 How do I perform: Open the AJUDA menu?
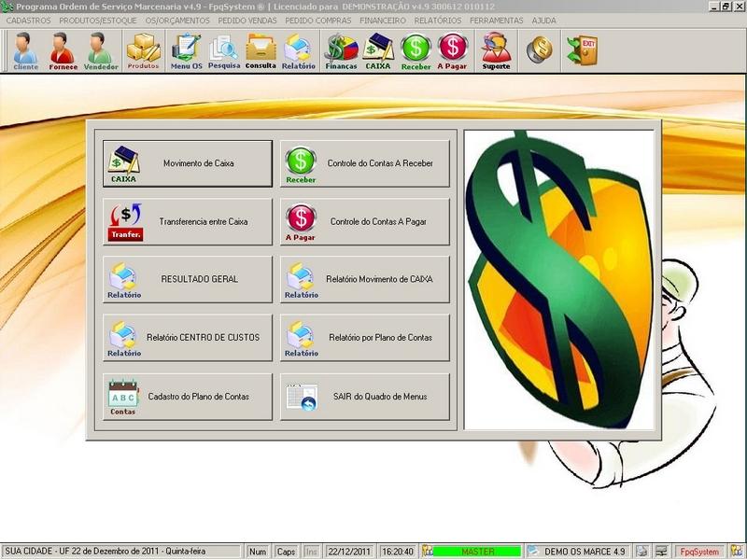[543, 21]
